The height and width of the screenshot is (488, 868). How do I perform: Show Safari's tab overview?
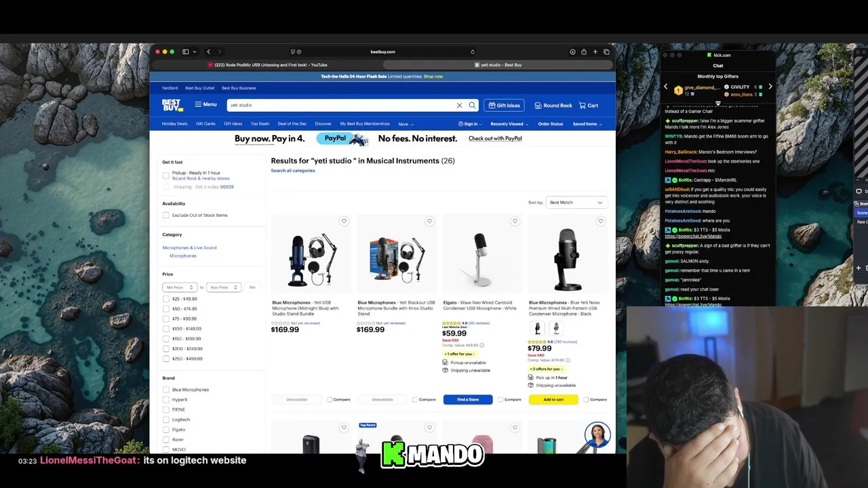(x=606, y=52)
